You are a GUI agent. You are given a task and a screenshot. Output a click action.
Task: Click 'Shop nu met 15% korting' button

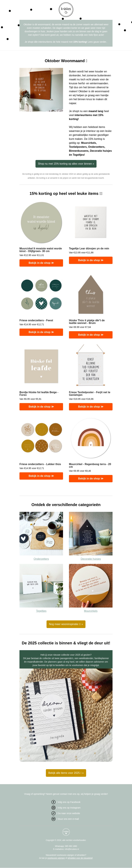click(x=66, y=164)
